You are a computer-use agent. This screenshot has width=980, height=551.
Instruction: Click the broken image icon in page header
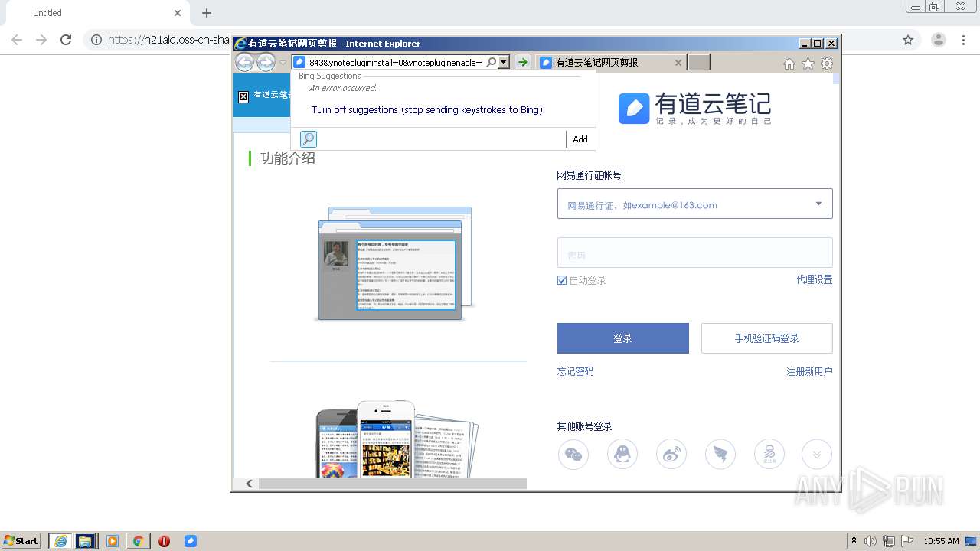[243, 96]
